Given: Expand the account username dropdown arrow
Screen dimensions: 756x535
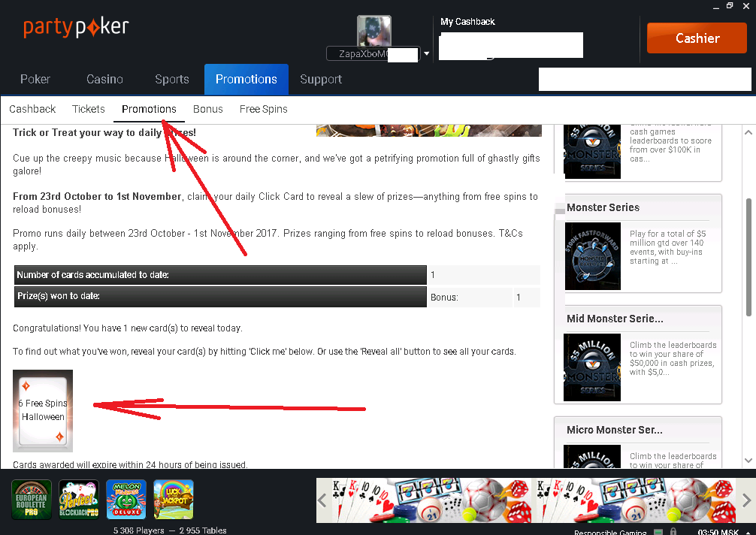Looking at the screenshot, I should click(426, 53).
